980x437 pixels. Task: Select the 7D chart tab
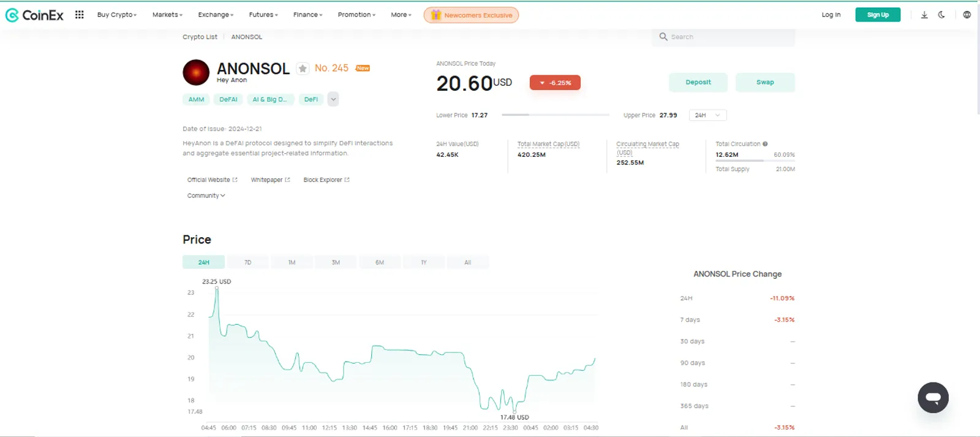click(247, 262)
